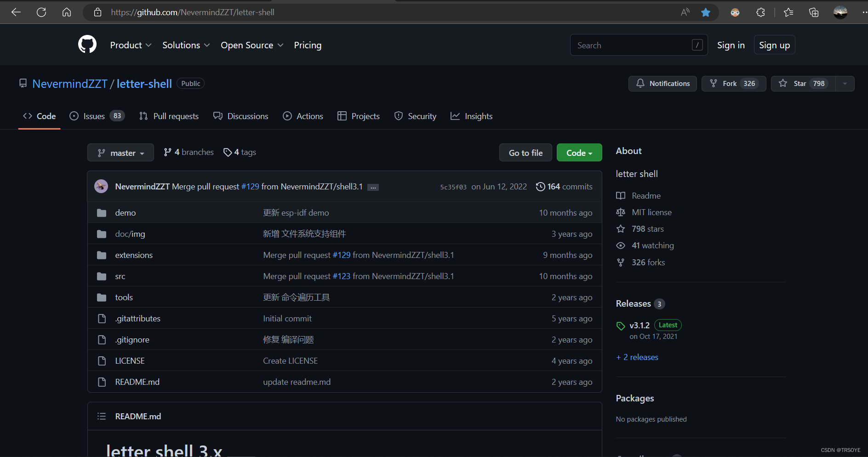
Task: Click the scale icon beside MIT license
Action: (x=621, y=212)
